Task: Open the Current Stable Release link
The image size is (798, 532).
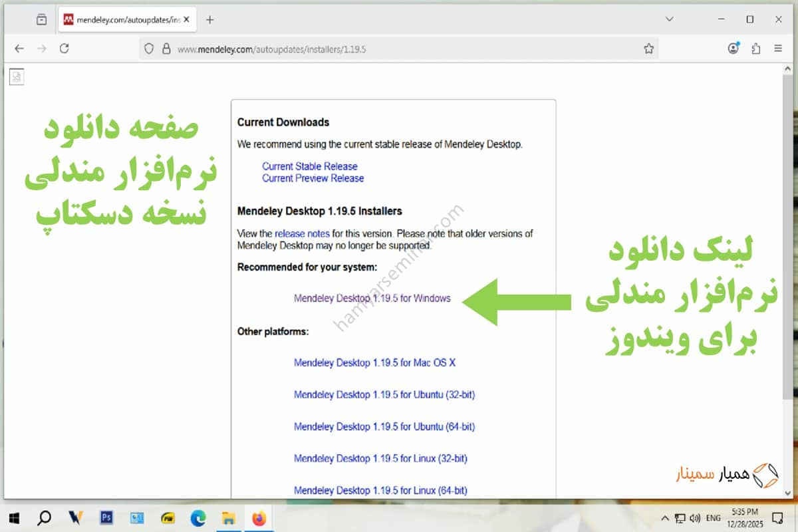Action: point(310,166)
